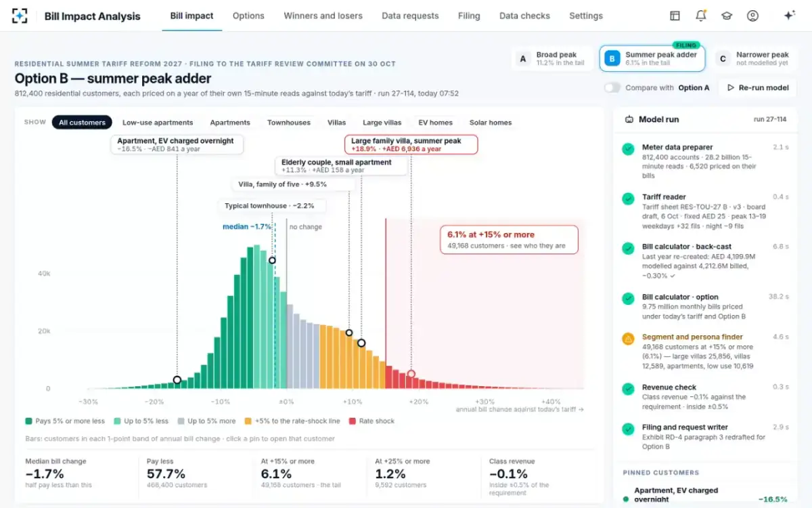Filter by Villas segment

pyautogui.click(x=336, y=123)
